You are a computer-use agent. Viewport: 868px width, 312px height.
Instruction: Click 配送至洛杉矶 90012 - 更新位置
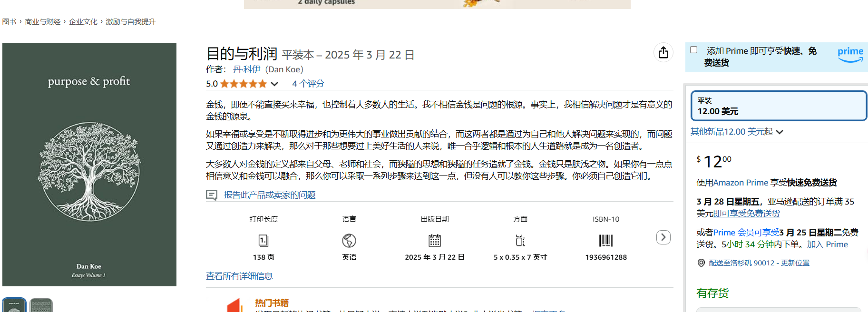tap(759, 263)
